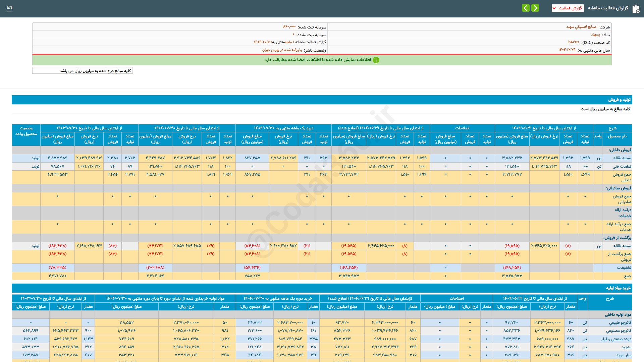The height and width of the screenshot is (362, 644).
Task: Click the خرید مواد اولیه section header
Action: [618, 288]
